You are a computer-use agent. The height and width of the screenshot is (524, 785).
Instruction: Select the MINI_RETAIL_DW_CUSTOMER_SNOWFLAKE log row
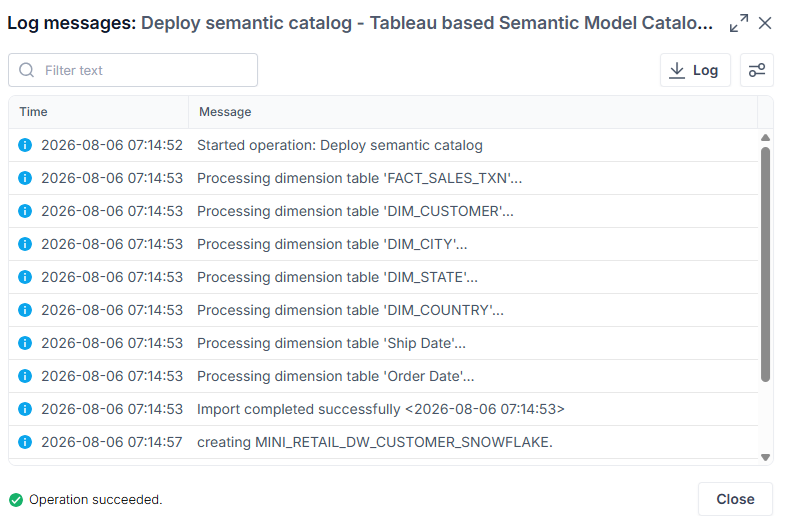coord(383,442)
